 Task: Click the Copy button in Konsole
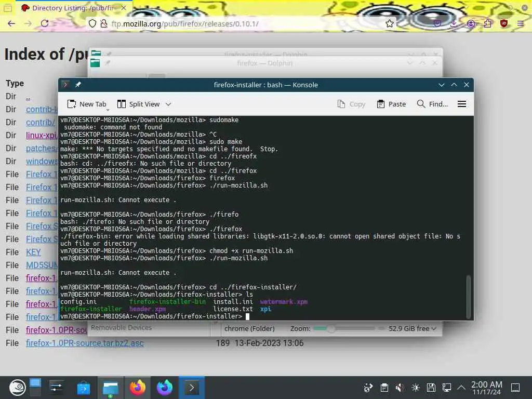(x=351, y=104)
